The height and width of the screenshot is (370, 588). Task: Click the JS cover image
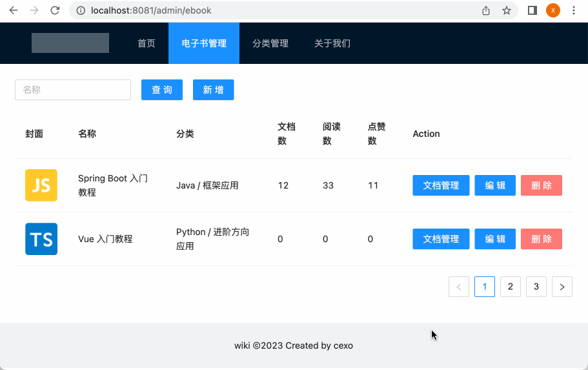tap(41, 185)
